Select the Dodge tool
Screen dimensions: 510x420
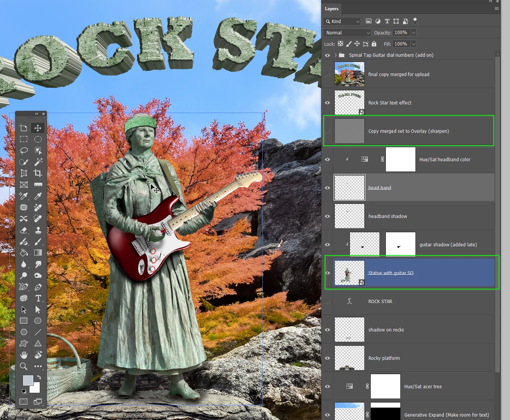(23, 275)
